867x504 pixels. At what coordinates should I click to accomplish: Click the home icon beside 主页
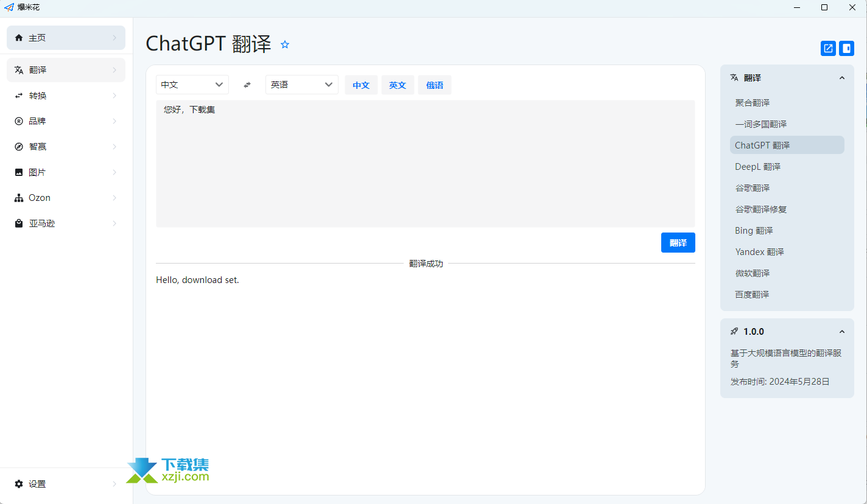point(19,38)
